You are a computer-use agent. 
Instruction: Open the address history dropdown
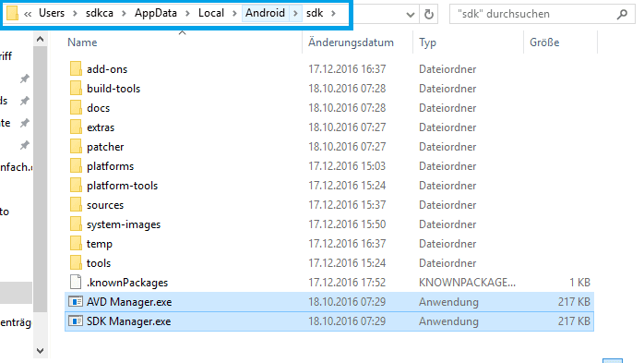(x=410, y=15)
